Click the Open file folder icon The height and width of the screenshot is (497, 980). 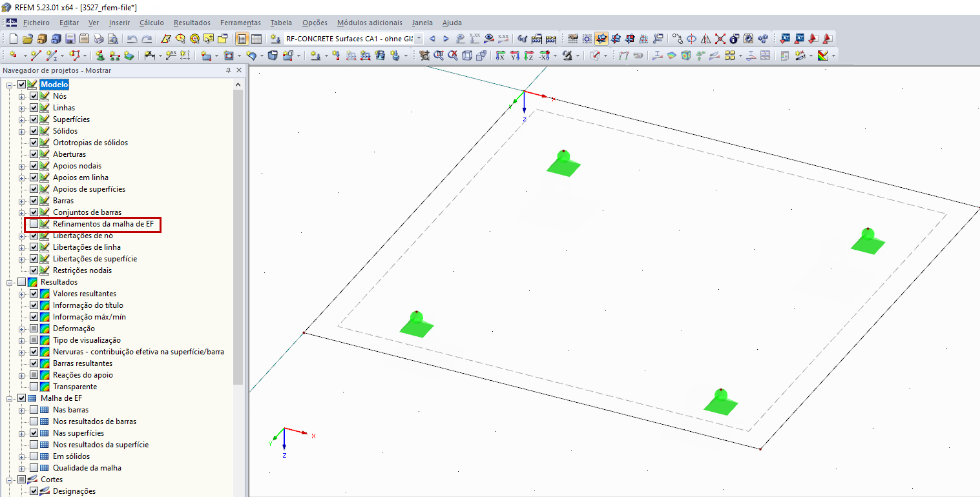click(27, 39)
